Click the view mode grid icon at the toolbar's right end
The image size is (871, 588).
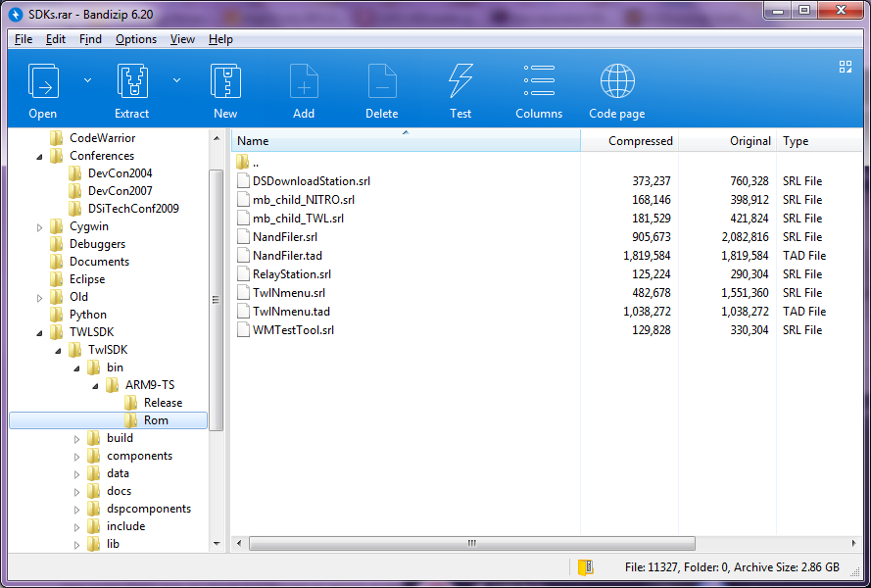click(x=846, y=67)
